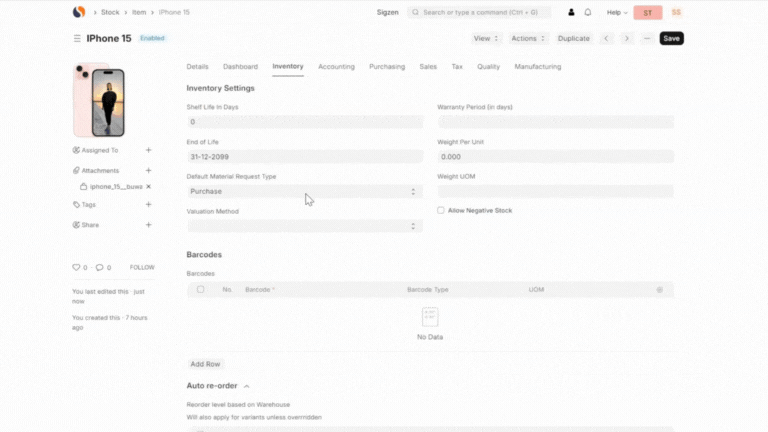Open the sidebar hamburger menu
Image resolution: width=768 pixels, height=432 pixels.
(x=77, y=38)
